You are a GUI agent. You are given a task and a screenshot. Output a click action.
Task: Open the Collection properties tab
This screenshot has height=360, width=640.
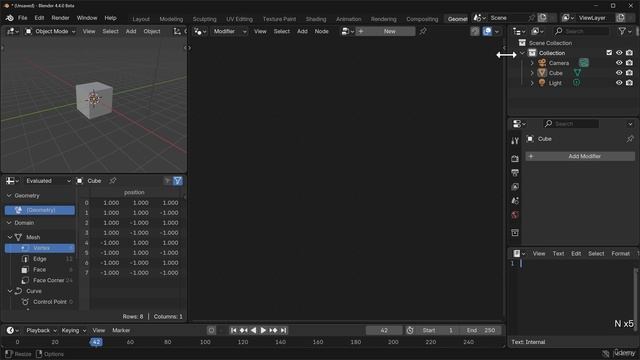point(515,233)
